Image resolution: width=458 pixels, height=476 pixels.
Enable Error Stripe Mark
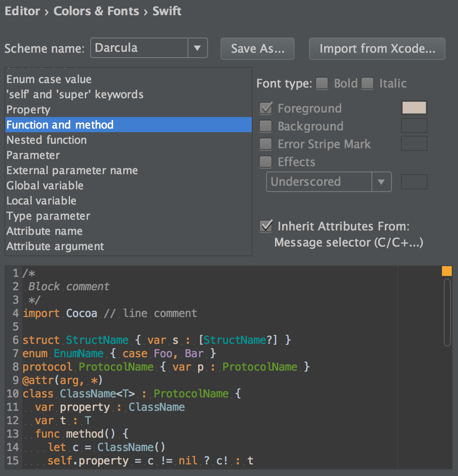[266, 144]
